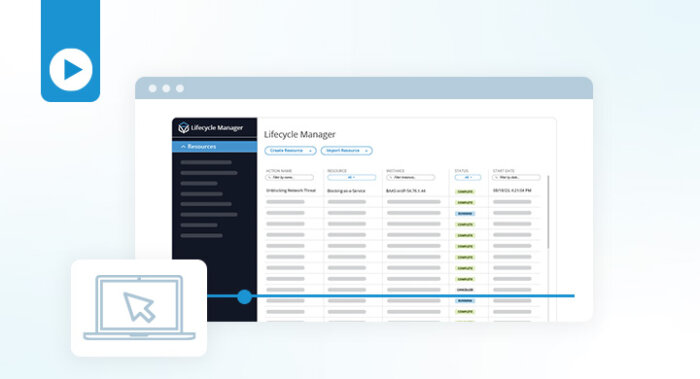Screen dimensions: 700x379
Task: Click the 'Blocking as a Service' resource cell
Action: (346, 191)
